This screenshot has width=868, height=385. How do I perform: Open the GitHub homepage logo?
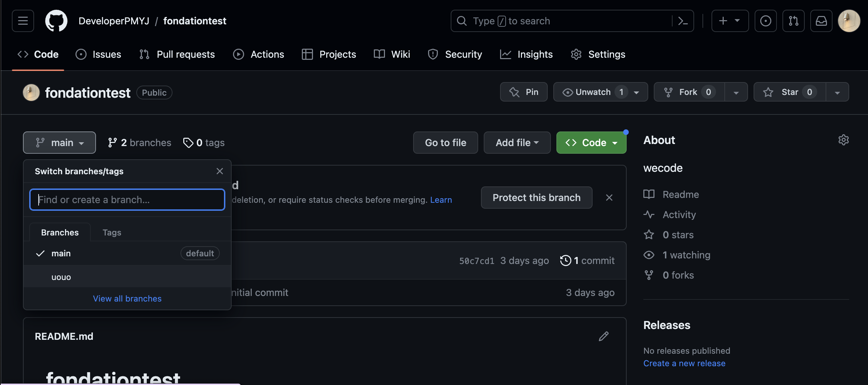coord(56,21)
